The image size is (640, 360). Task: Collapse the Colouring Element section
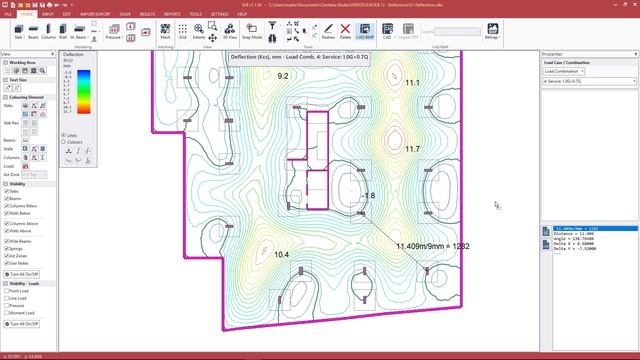point(6,97)
